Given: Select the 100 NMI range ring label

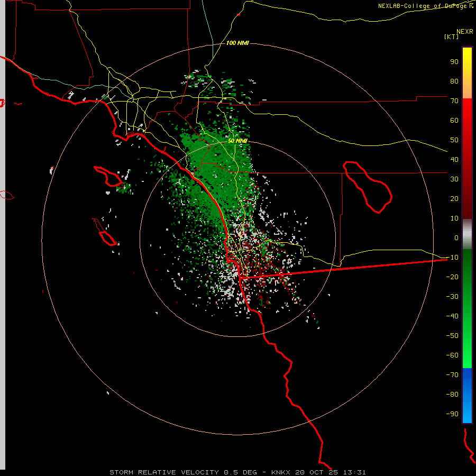Looking at the screenshot, I should (x=237, y=43).
